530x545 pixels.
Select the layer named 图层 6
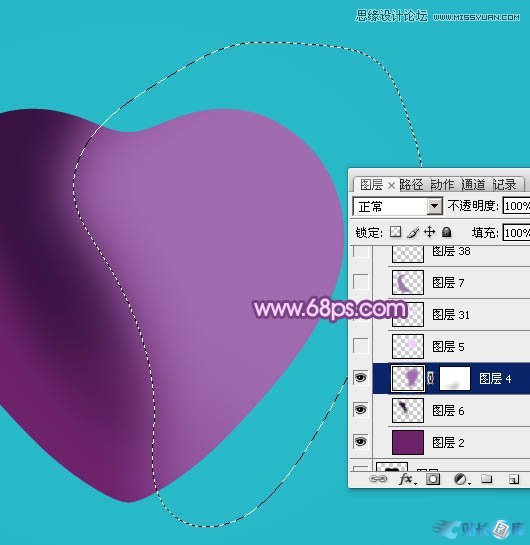coord(448,410)
